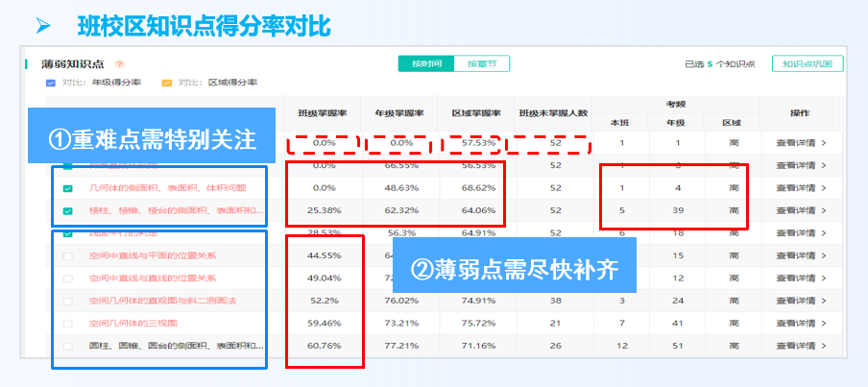Click the 44.55% 班级掌握率 cell

(324, 255)
